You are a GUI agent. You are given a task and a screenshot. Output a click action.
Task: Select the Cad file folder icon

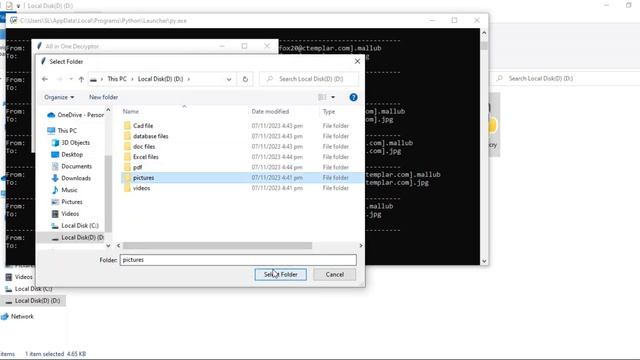127,126
